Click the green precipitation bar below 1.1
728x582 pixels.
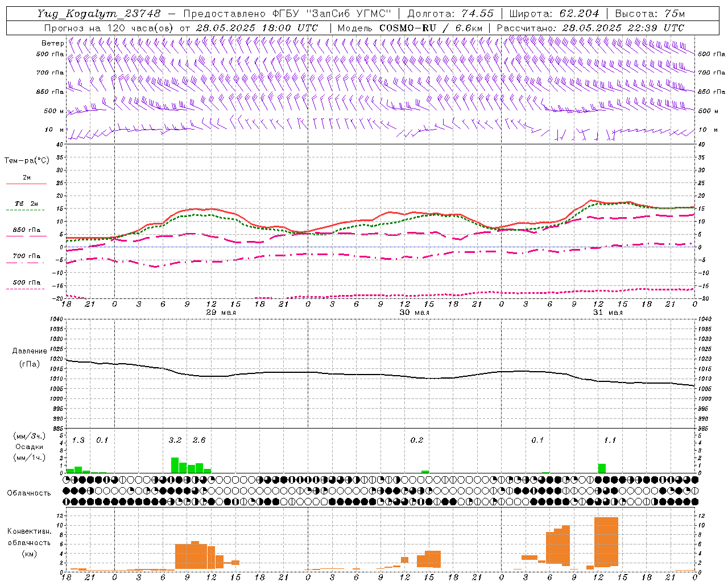pos(602,468)
